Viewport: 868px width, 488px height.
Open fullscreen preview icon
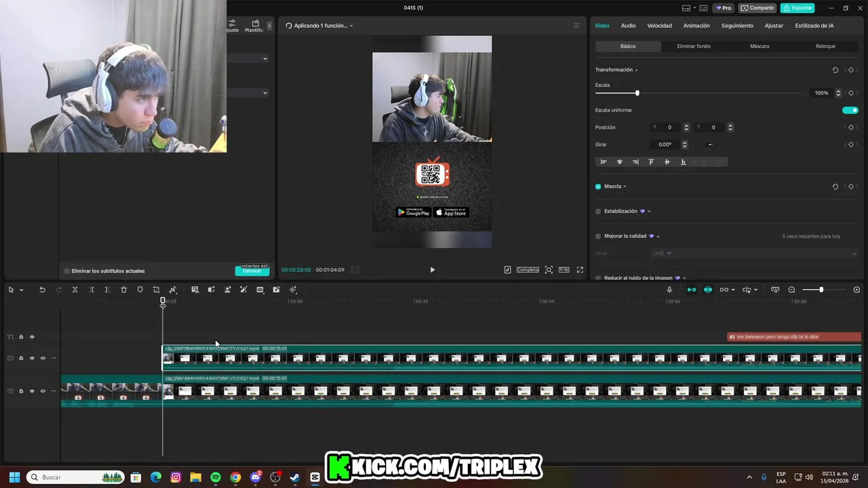[x=580, y=270]
